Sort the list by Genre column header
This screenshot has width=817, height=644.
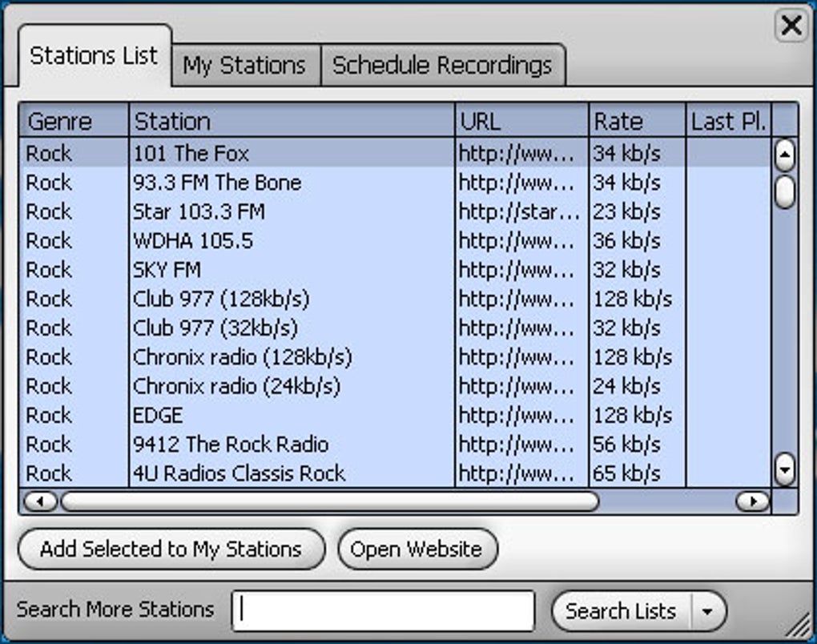(x=74, y=121)
